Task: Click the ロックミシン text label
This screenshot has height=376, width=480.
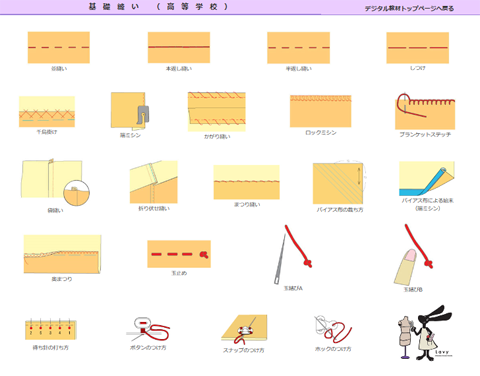Action: pyautogui.click(x=321, y=133)
